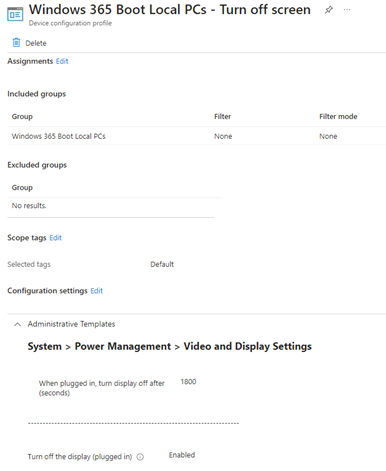Click the Excluded groups Group column header
This screenshot has width=386, height=471.
[x=22, y=188]
